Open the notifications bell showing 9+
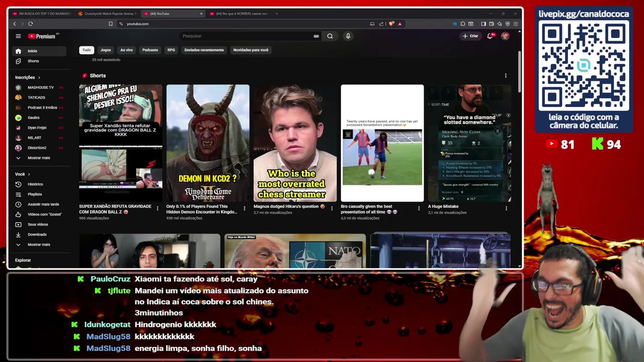The image size is (644, 362). [490, 36]
